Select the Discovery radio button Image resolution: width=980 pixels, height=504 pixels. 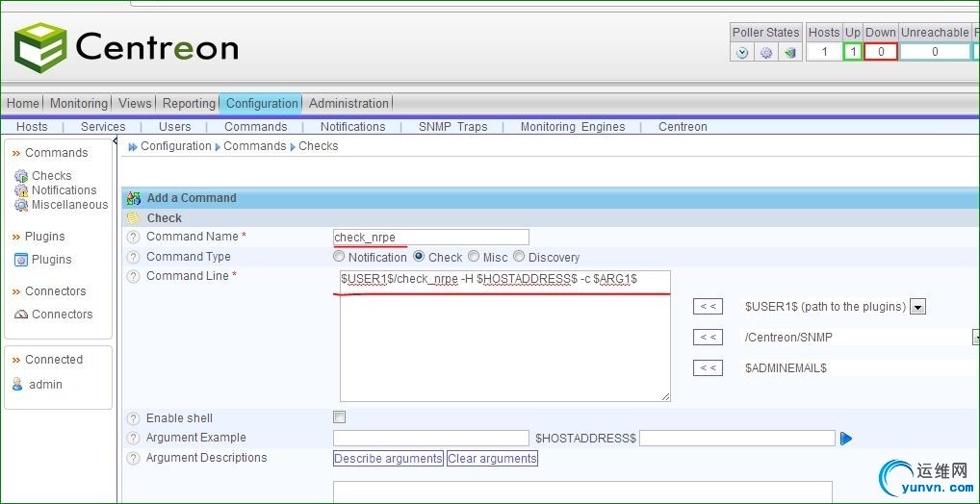519,256
